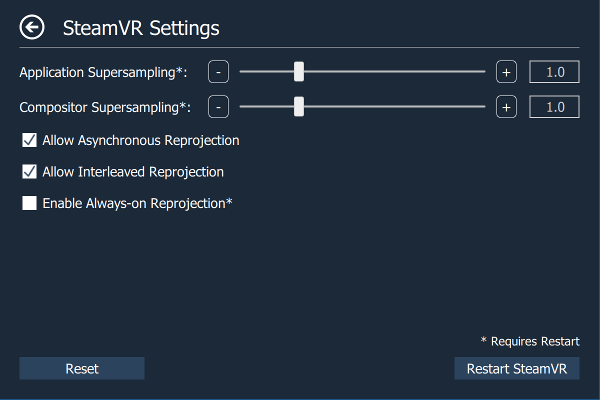Click the Application Supersampling slider handle
The width and height of the screenshot is (600, 400).
pyautogui.click(x=298, y=72)
